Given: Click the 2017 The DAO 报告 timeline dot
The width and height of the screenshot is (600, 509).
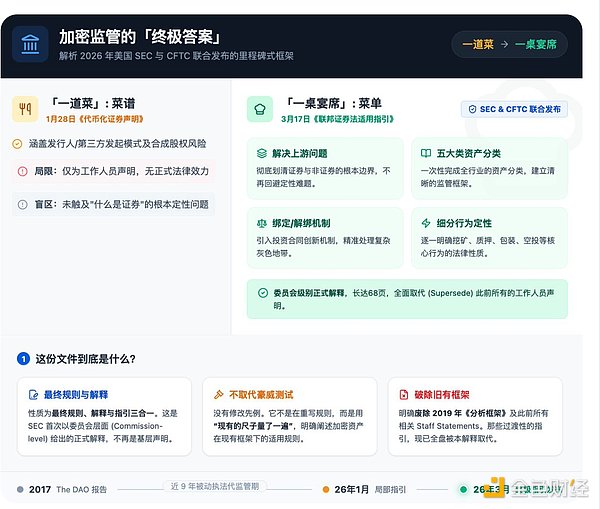Looking at the screenshot, I should [19, 490].
